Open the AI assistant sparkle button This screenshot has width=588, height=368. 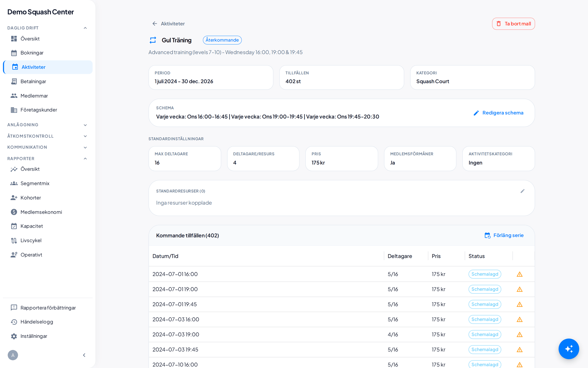coord(569,349)
